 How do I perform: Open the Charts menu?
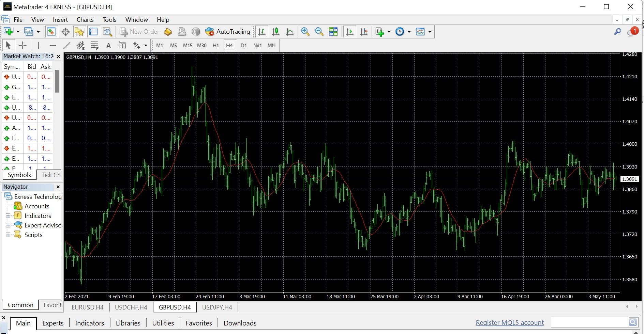(85, 20)
